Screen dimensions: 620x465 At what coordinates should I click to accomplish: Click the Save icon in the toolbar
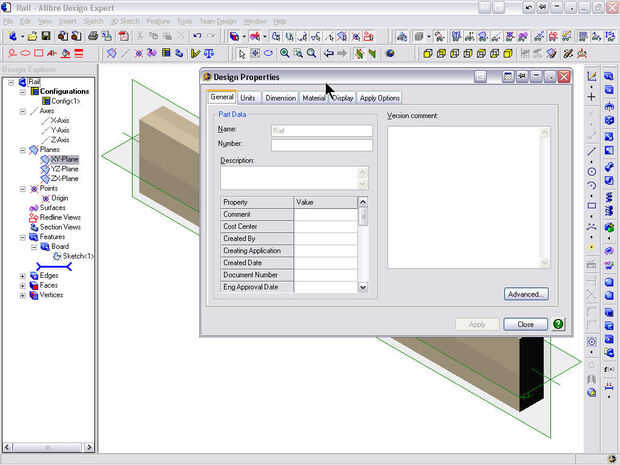pyautogui.click(x=47, y=37)
